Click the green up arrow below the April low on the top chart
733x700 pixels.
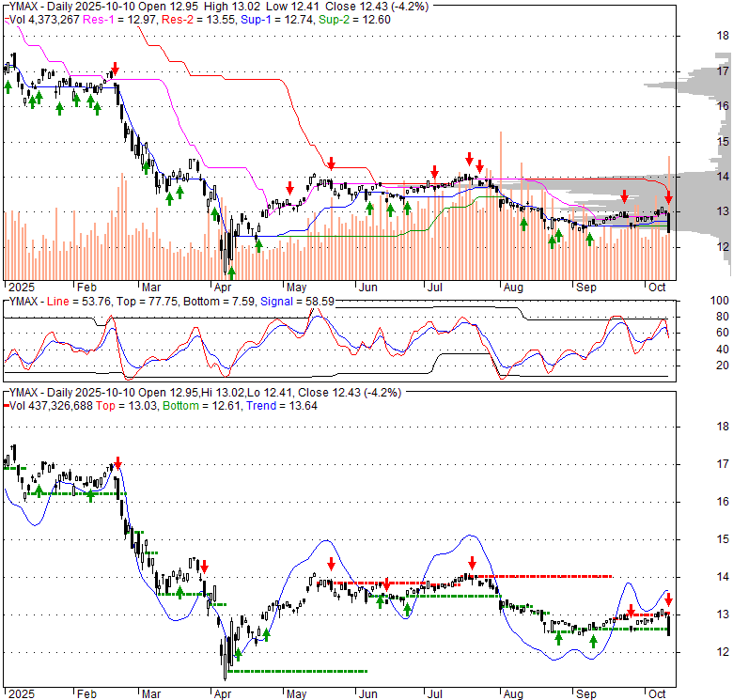click(231, 272)
